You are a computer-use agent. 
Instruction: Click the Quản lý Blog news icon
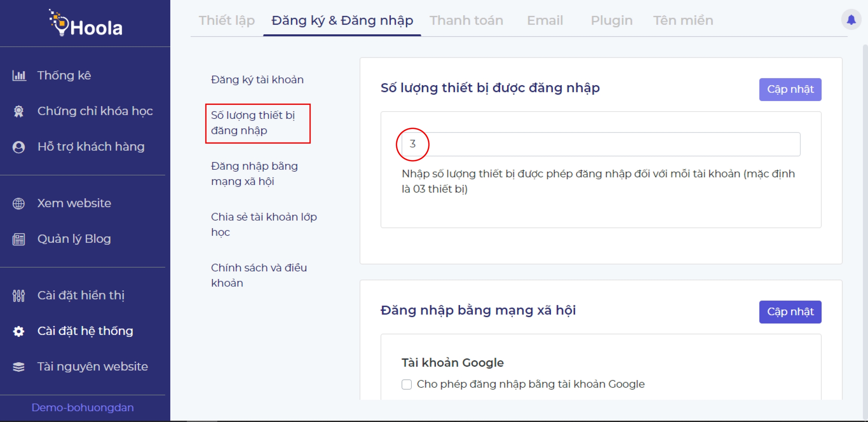pyautogui.click(x=19, y=239)
